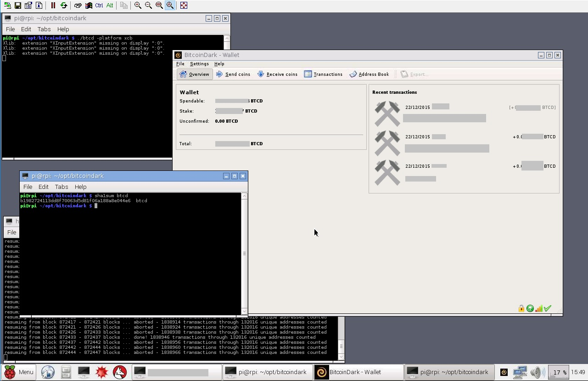
Task: Open the Raspberry Pi Menu button
Action: point(19,372)
